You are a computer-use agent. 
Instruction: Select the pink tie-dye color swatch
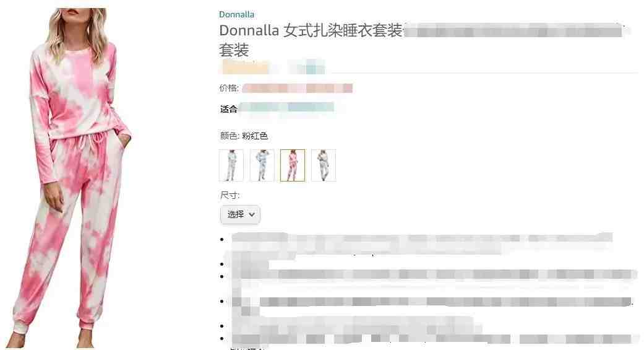click(293, 165)
